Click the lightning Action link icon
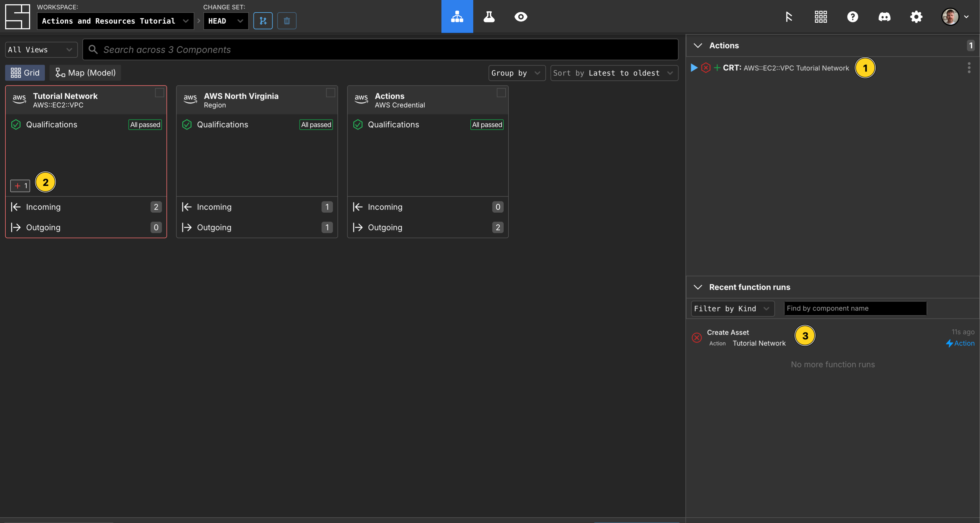The width and height of the screenshot is (980, 523). point(949,343)
